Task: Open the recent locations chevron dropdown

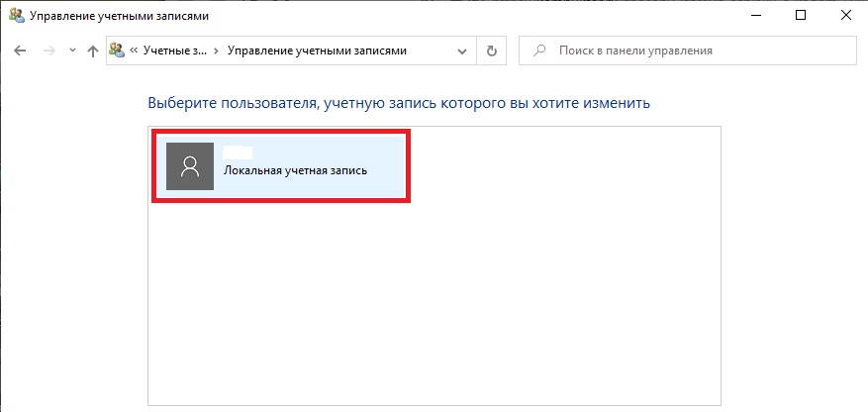Action: (72, 51)
